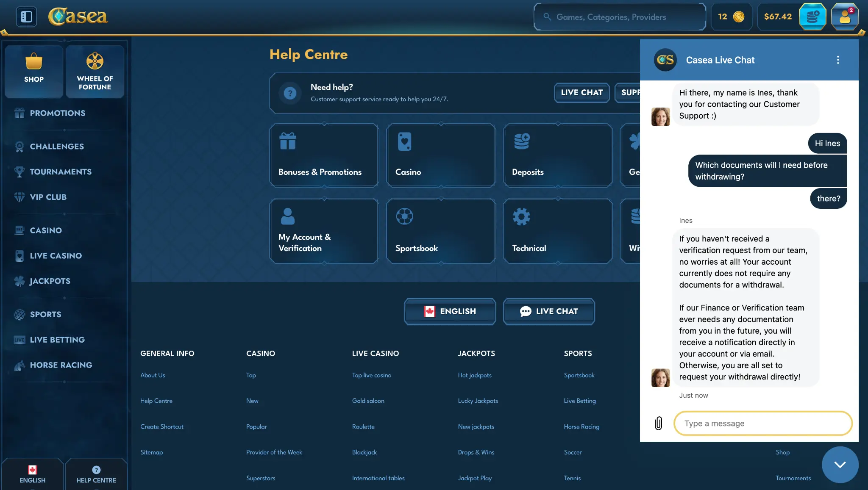Open the Superstars footer link
868x490 pixels.
(261, 478)
